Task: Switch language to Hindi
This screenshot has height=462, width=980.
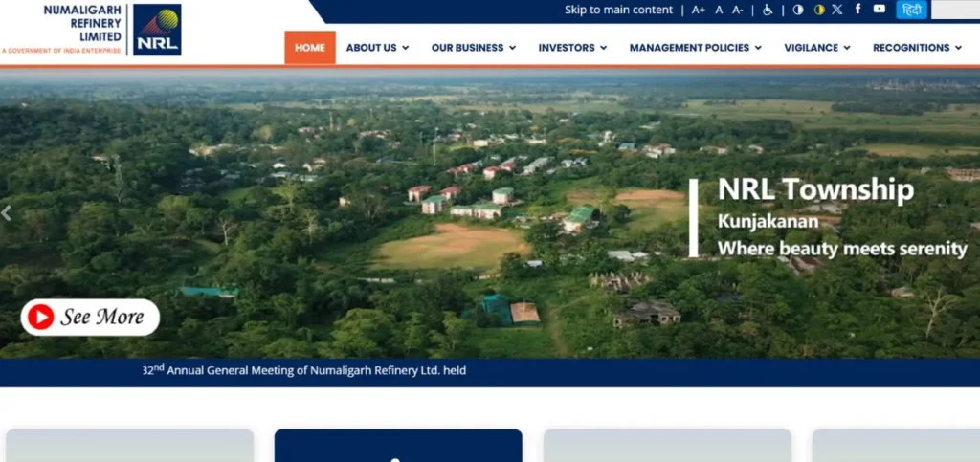Action: [912, 10]
